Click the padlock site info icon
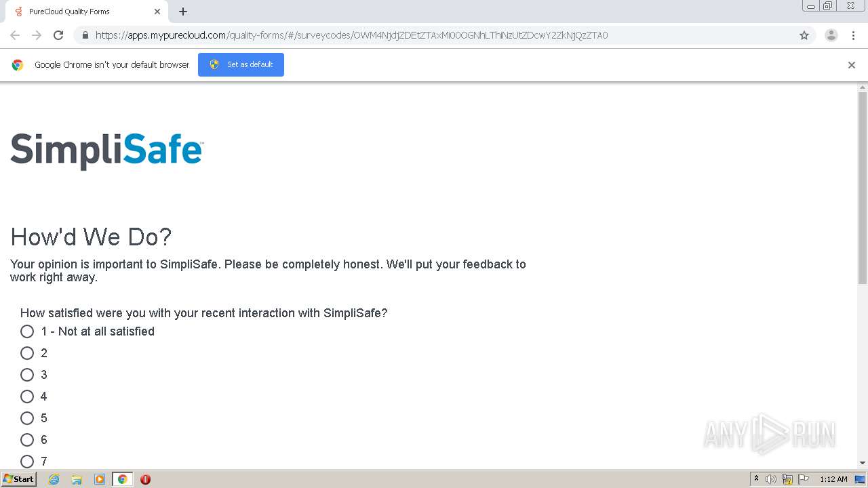Viewport: 868px width, 488px height. tap(85, 35)
